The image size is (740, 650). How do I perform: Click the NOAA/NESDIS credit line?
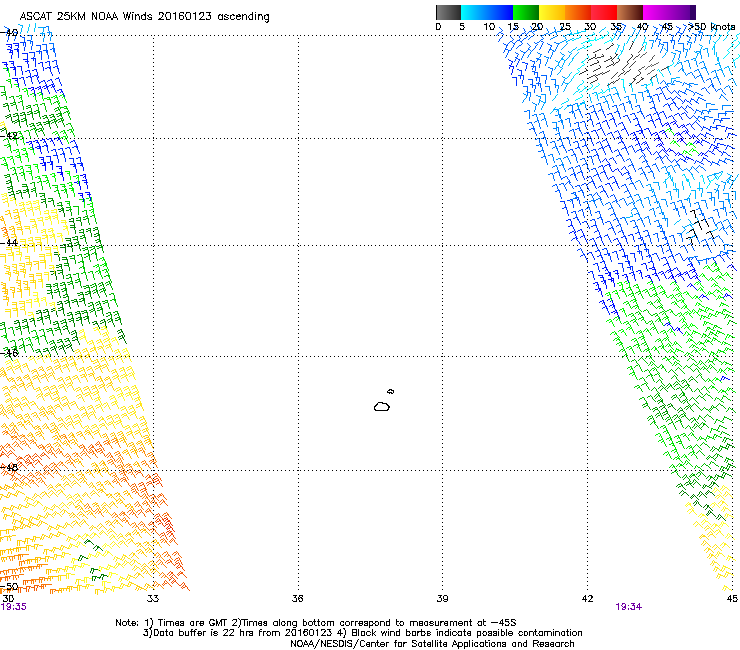pyautogui.click(x=432, y=644)
